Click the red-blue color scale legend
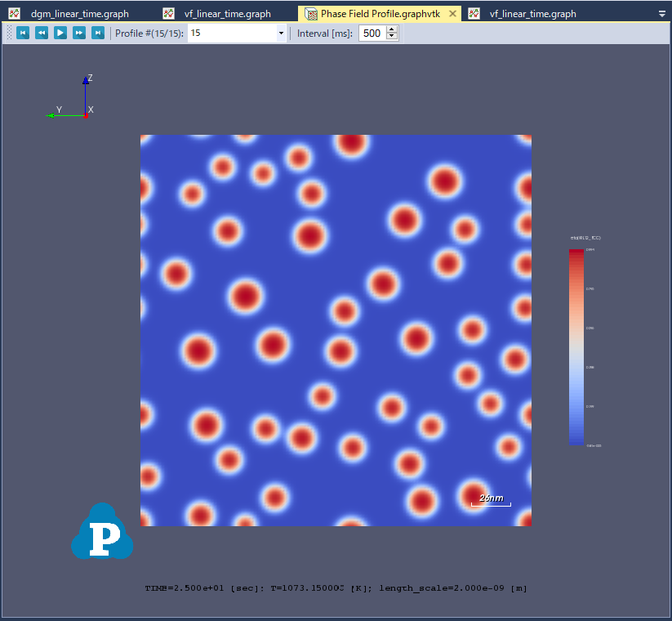This screenshot has height=621, width=672. click(576, 347)
